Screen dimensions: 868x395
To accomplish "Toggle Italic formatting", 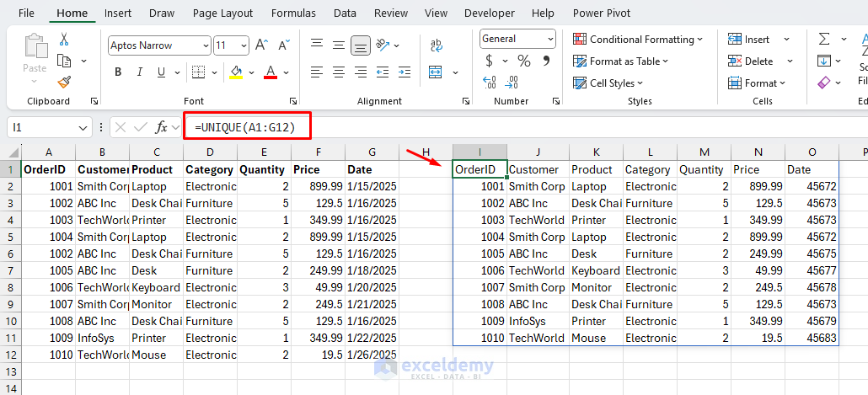I will coord(140,72).
